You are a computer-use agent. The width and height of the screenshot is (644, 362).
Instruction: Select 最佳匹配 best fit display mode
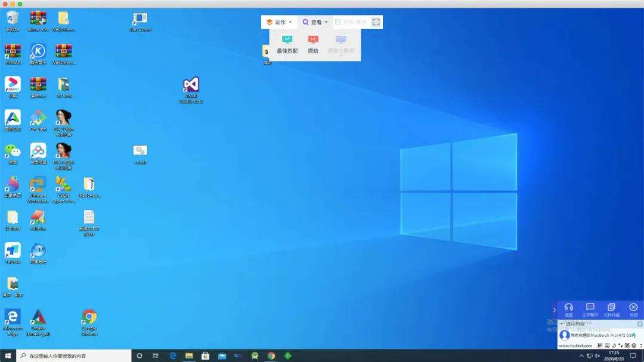[x=287, y=44]
